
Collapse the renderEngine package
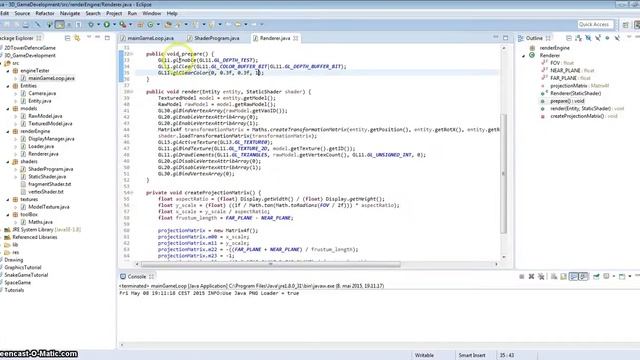(8, 131)
